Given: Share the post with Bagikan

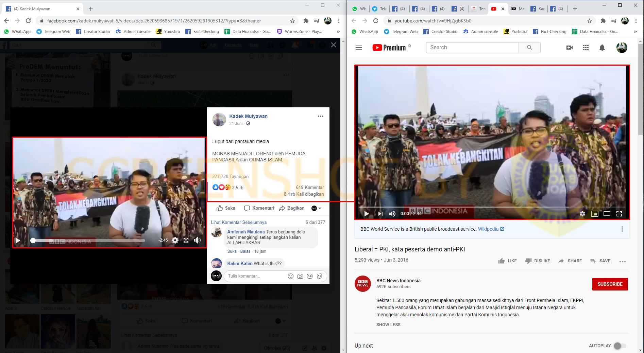Looking at the screenshot, I should 292,208.
